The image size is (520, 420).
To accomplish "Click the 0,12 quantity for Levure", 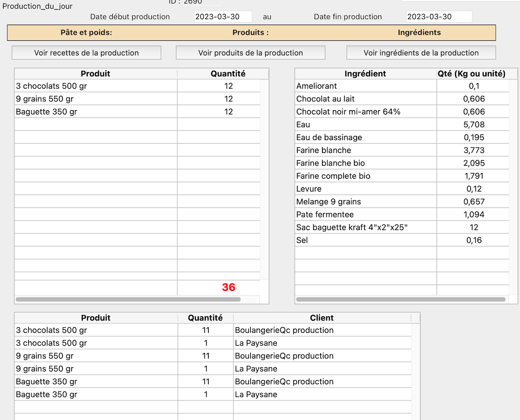I will (x=474, y=189).
